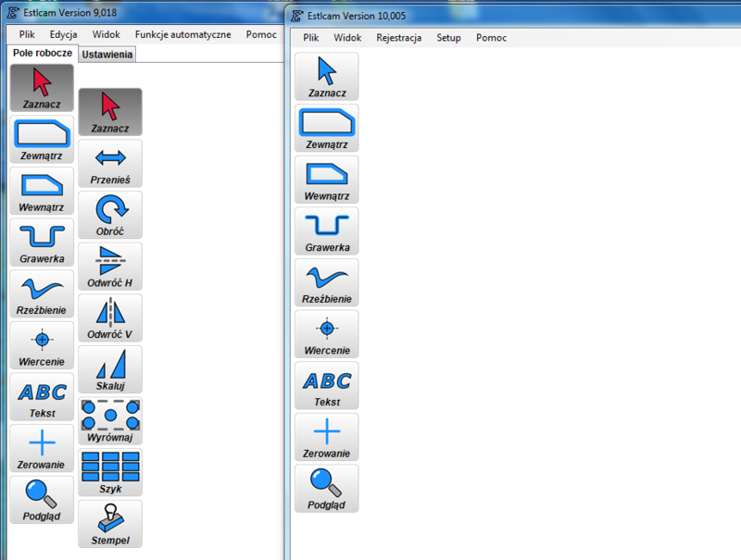Select the Skaluj scale tool
This screenshot has height=560, width=741.
click(110, 369)
